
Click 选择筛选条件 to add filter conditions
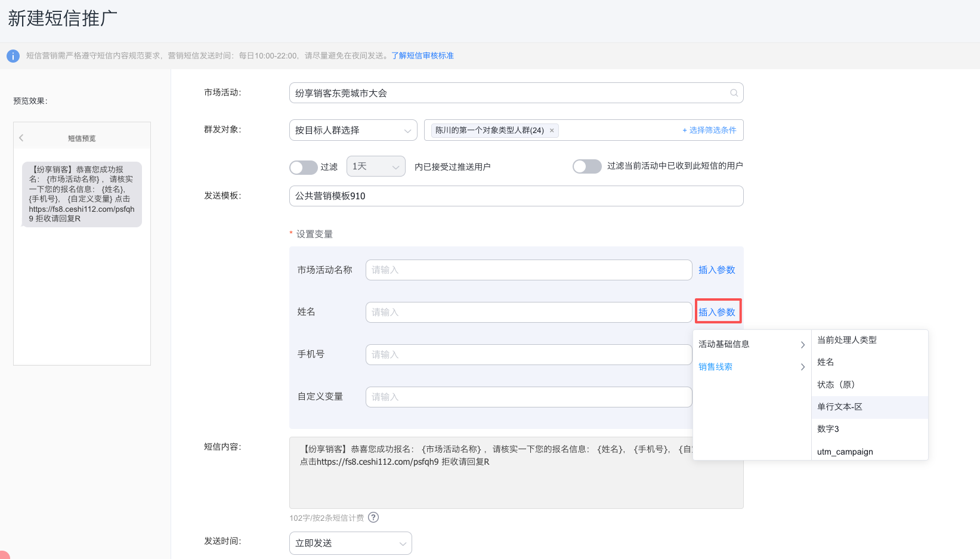(709, 130)
